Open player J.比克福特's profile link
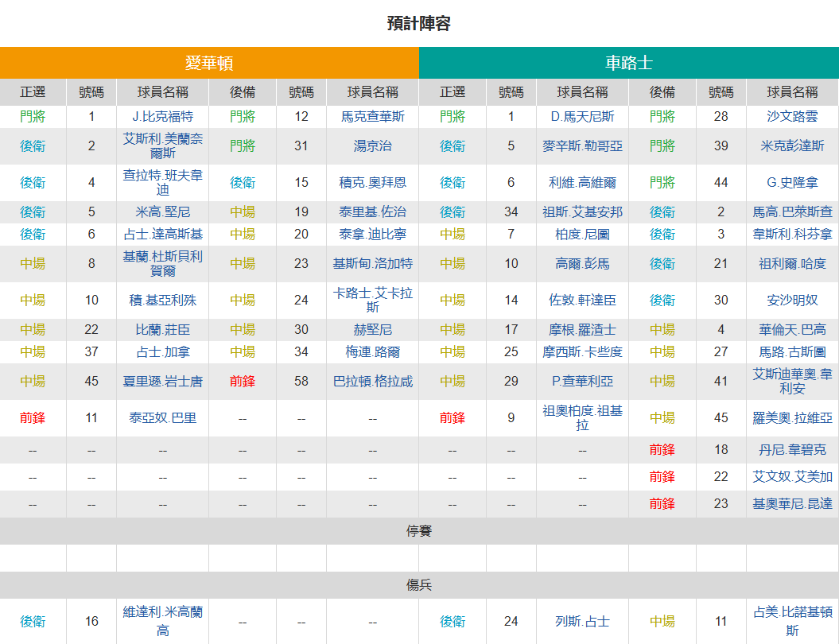The width and height of the screenshot is (839, 644). pos(163,117)
